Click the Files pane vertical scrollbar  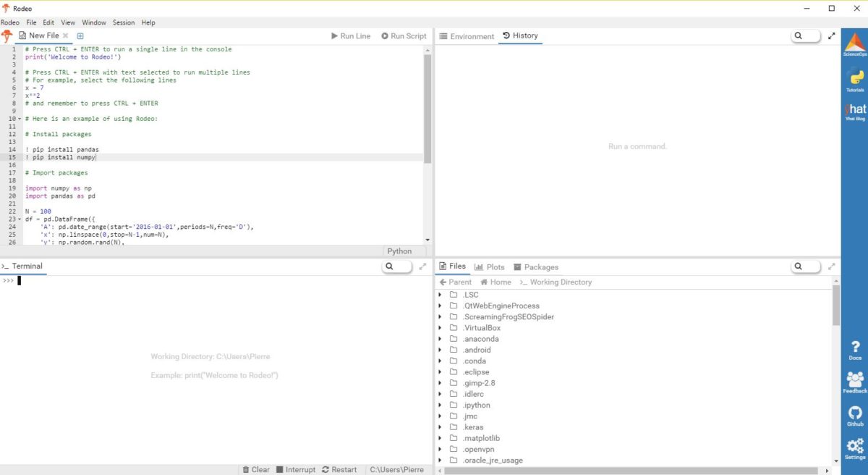[836, 306]
